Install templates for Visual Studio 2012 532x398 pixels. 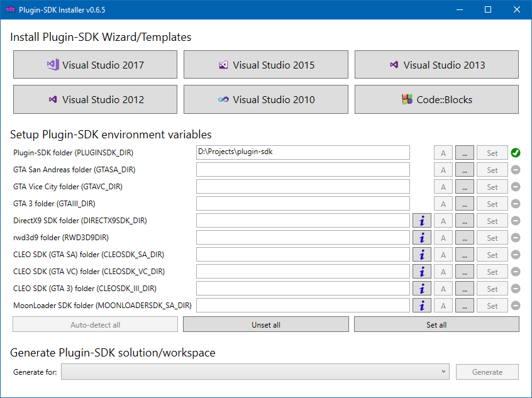(95, 99)
